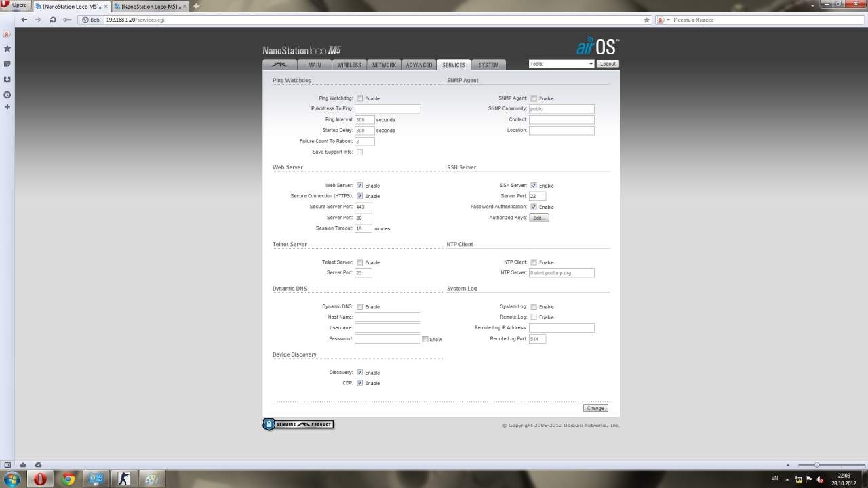Open the star Bookmarks panel in sidebar
The width and height of the screenshot is (868, 488).
(7, 49)
